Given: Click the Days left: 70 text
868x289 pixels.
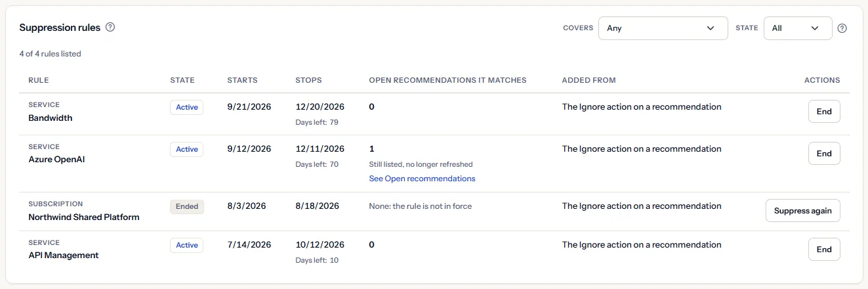Looking at the screenshot, I should (x=317, y=165).
